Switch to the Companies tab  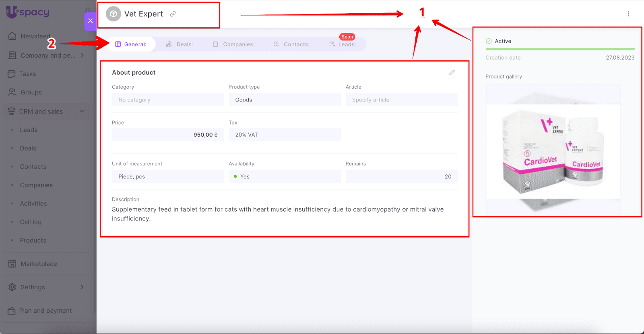tap(234, 44)
